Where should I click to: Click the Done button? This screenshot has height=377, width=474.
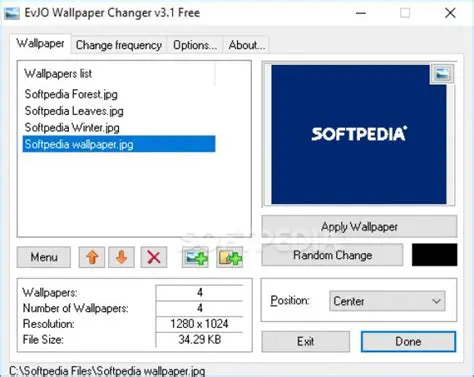point(408,341)
